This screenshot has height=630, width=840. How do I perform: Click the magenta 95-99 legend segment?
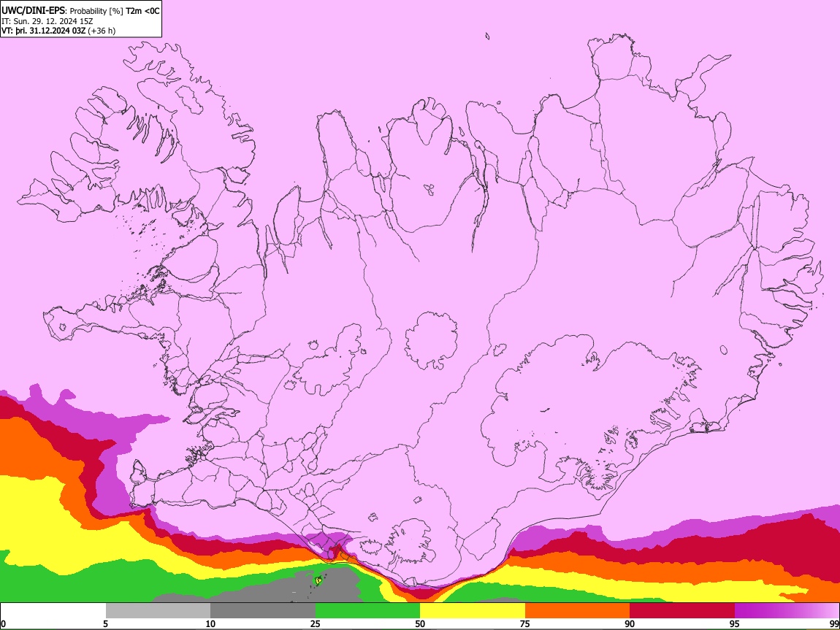pyautogui.click(x=787, y=611)
